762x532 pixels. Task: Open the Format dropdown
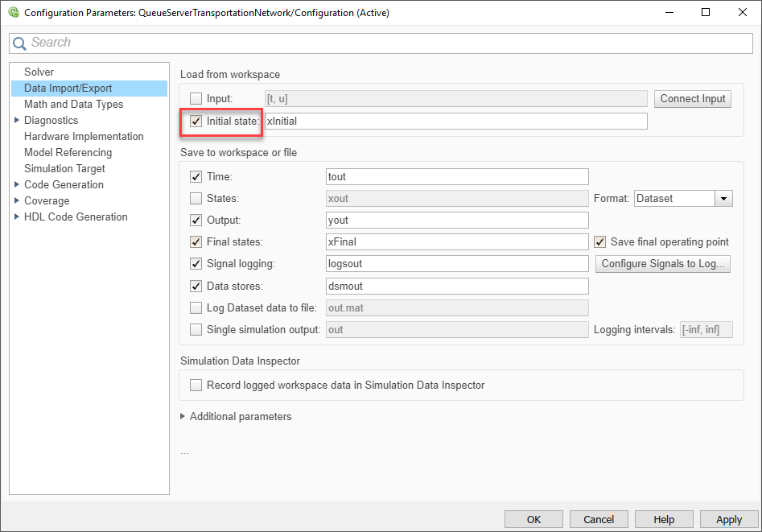click(x=724, y=198)
